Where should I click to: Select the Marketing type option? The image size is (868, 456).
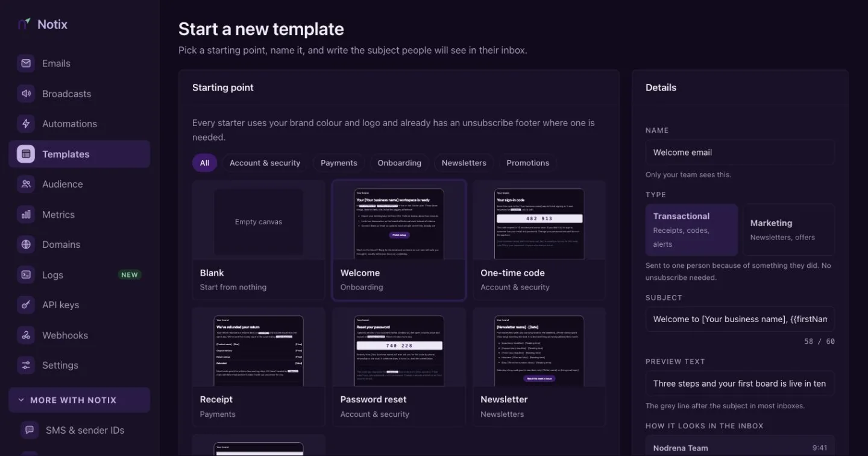(789, 230)
